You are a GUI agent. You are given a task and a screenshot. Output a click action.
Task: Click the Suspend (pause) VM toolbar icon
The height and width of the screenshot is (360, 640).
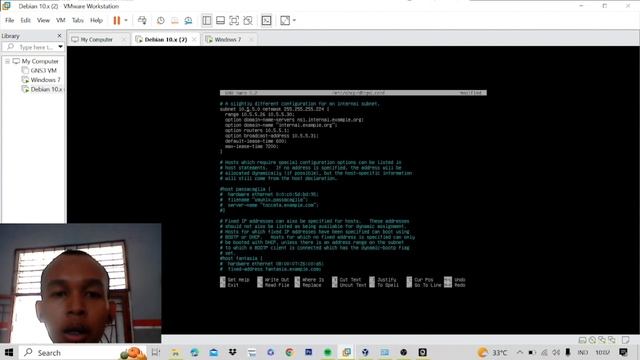click(x=117, y=20)
